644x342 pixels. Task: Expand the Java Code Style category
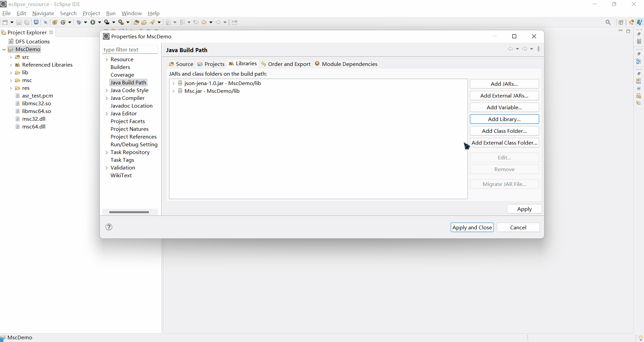pos(107,90)
